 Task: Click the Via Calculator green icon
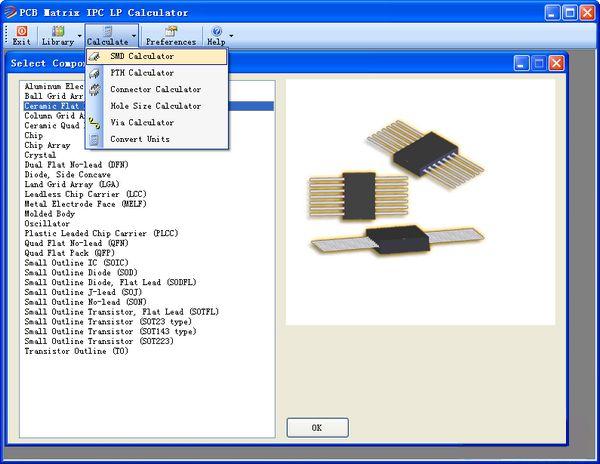[x=94, y=123]
